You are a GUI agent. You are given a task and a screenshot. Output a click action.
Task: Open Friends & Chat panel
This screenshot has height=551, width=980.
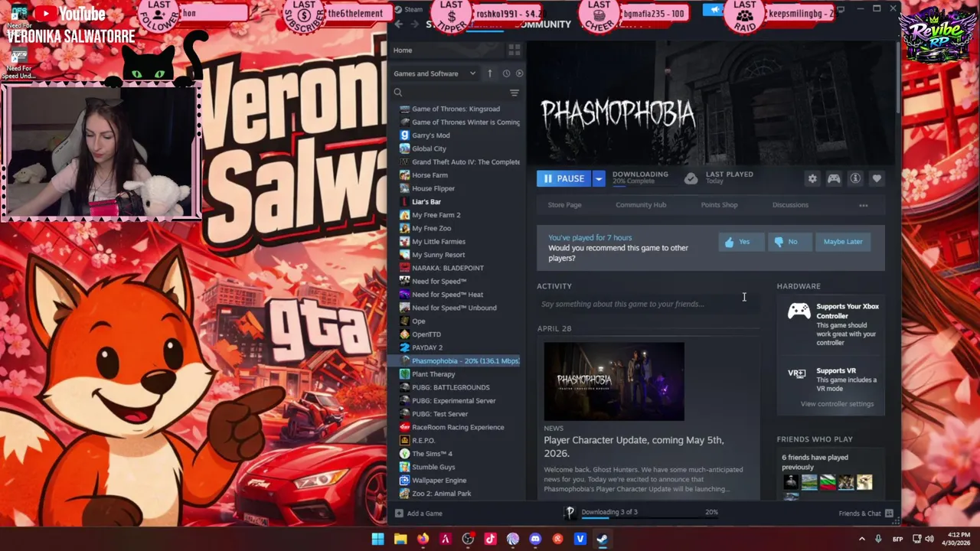click(866, 514)
